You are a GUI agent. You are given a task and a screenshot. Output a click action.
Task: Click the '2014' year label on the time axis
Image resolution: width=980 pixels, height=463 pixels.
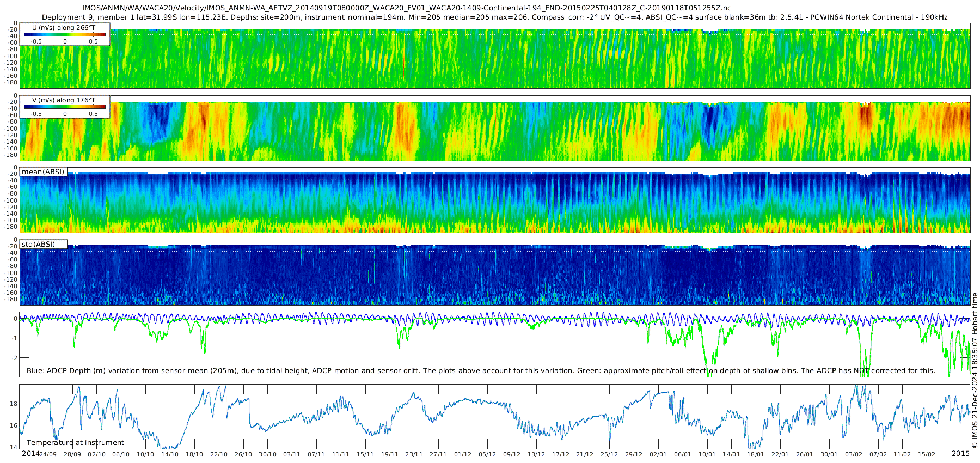point(30,454)
